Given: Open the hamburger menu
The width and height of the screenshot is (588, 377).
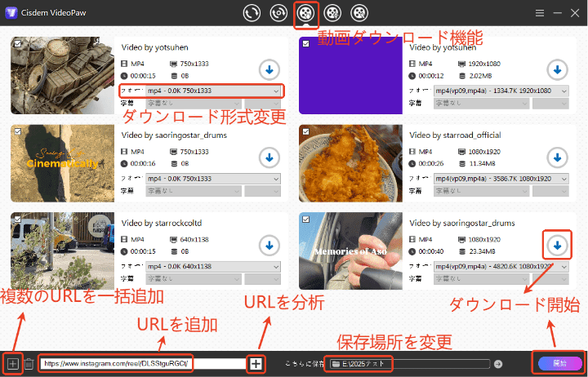Looking at the screenshot, I should [540, 13].
